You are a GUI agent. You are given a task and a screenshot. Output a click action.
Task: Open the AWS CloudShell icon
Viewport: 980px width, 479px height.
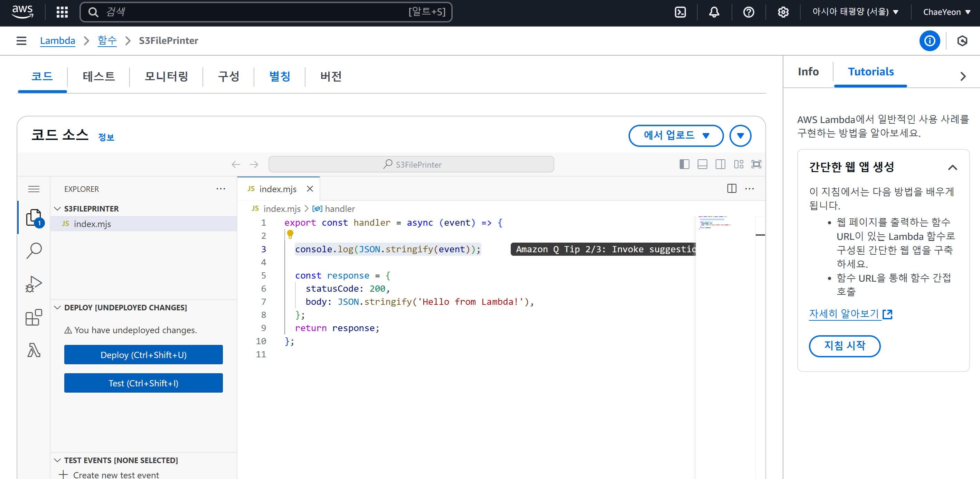(x=680, y=12)
